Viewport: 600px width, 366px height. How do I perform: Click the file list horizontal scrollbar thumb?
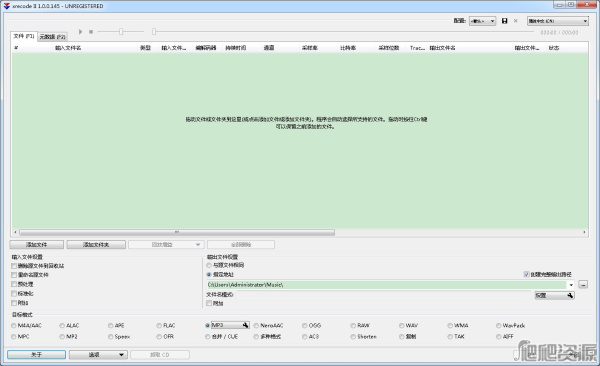pyautogui.click(x=177, y=232)
